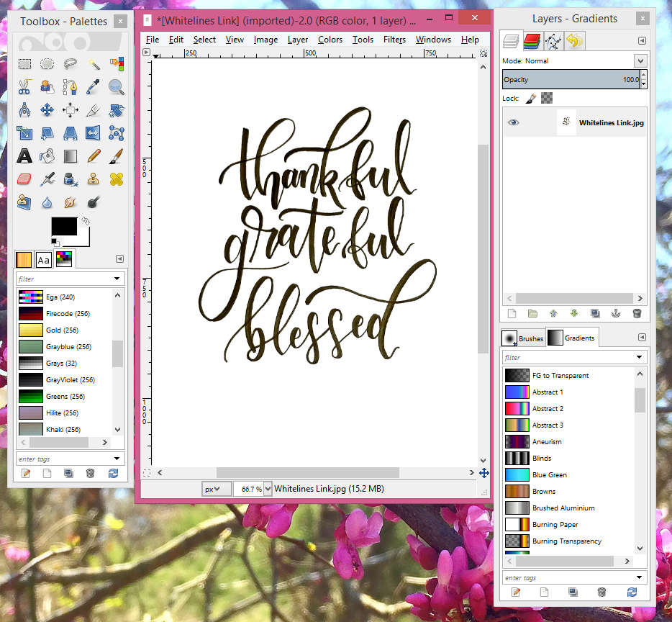Open the layer Mode dropdown

[x=640, y=61]
